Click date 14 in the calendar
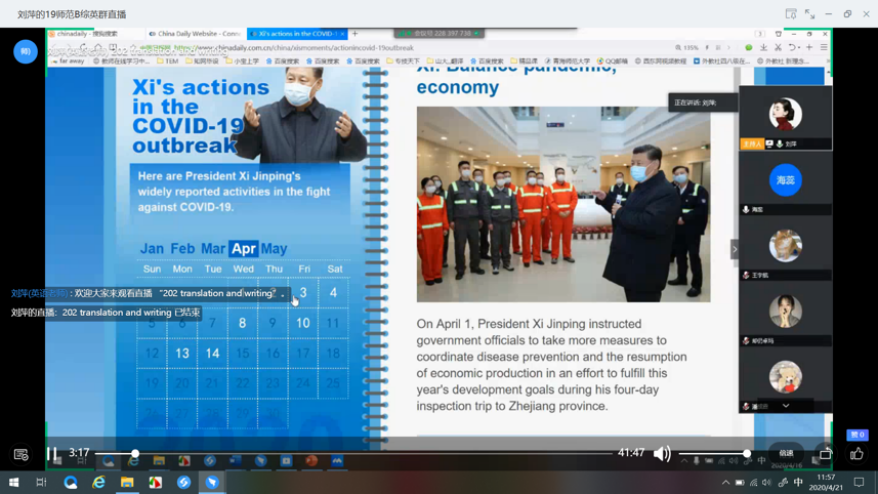 pyautogui.click(x=212, y=353)
